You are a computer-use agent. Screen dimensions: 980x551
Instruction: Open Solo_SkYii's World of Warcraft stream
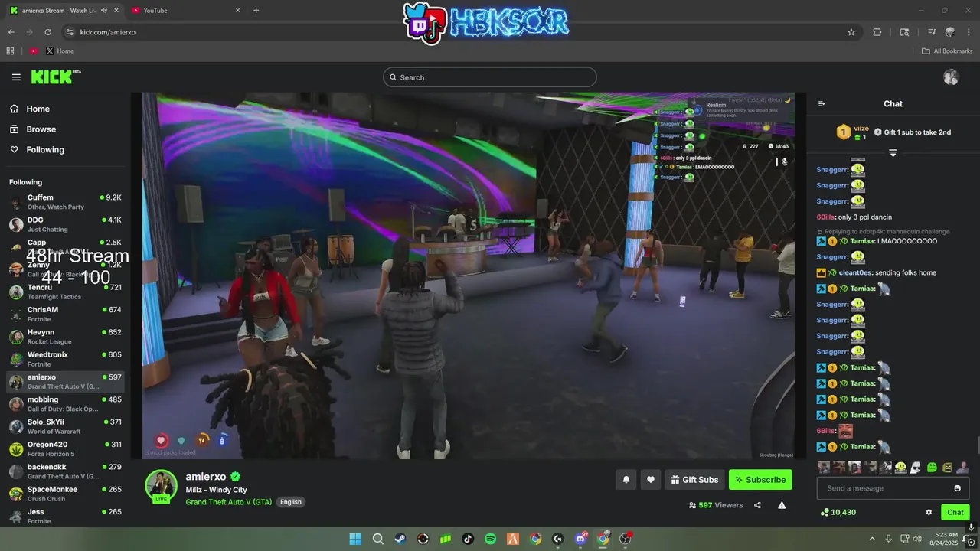click(65, 426)
